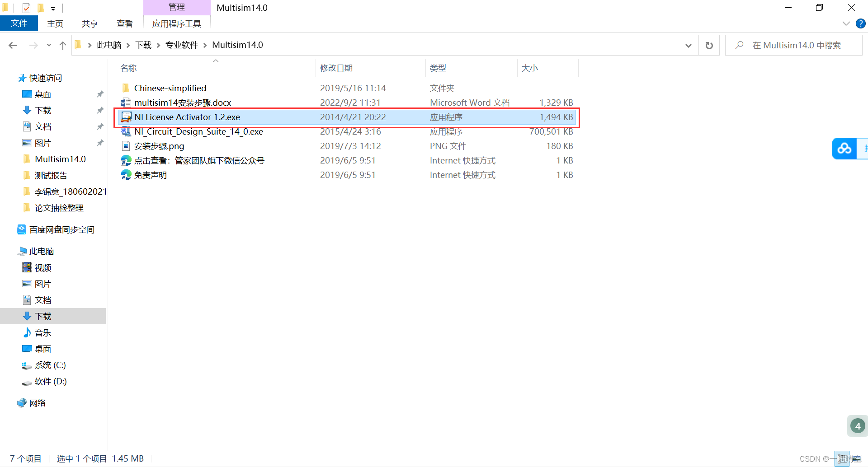The height and width of the screenshot is (467, 868).
Task: Refresh the current folder view
Action: click(709, 45)
